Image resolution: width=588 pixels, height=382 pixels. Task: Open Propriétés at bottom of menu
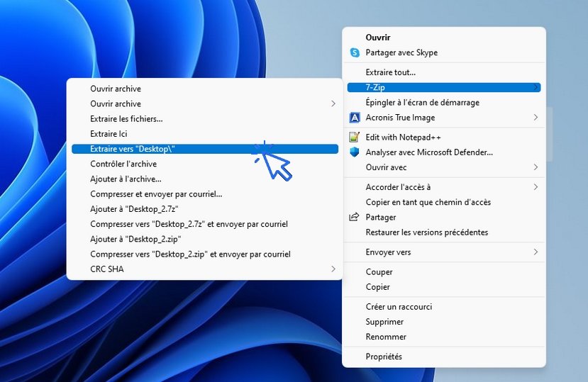point(443,356)
